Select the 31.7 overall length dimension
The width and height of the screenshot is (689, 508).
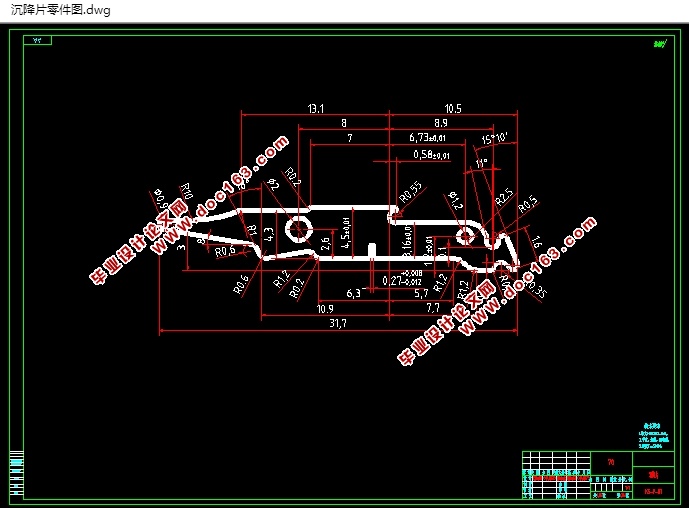pos(337,323)
